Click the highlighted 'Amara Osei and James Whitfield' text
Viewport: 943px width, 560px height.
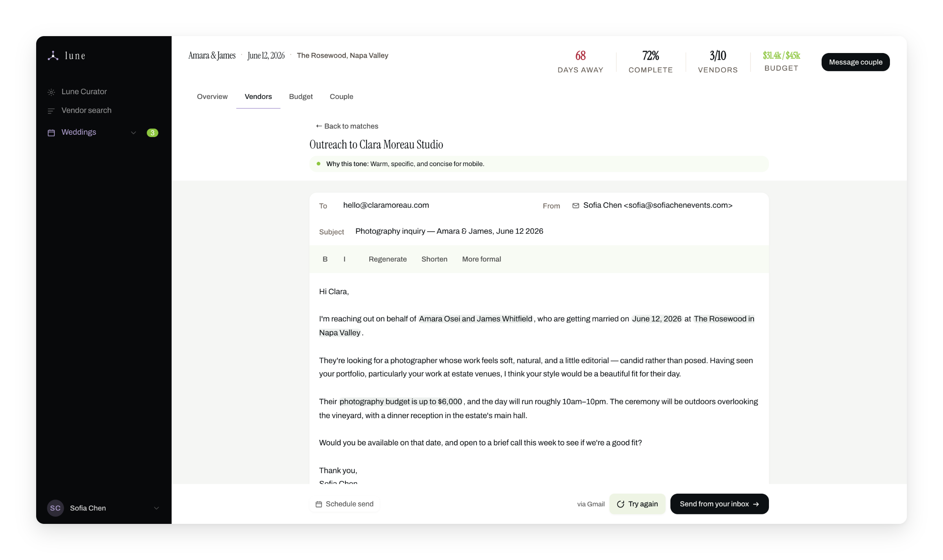click(x=475, y=319)
